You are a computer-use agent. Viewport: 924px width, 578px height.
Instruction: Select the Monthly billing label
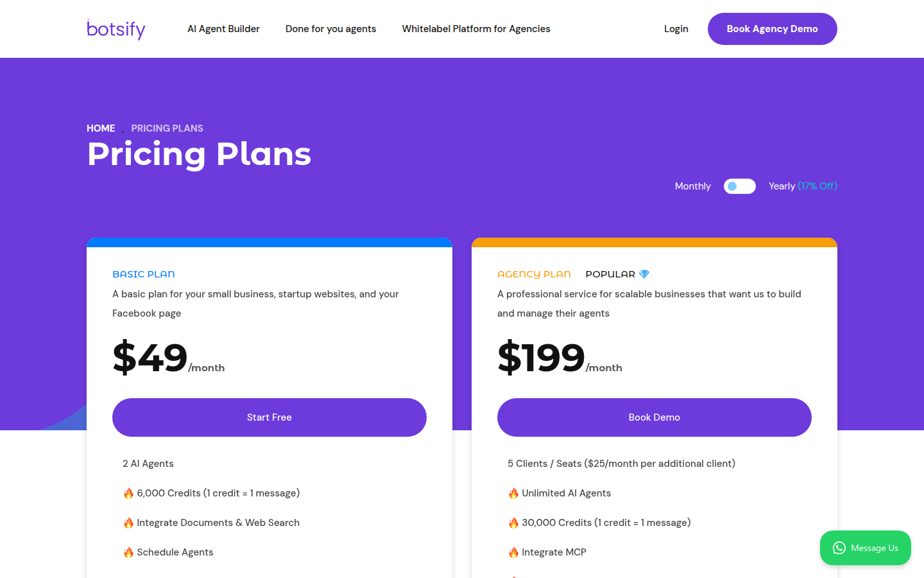click(692, 186)
